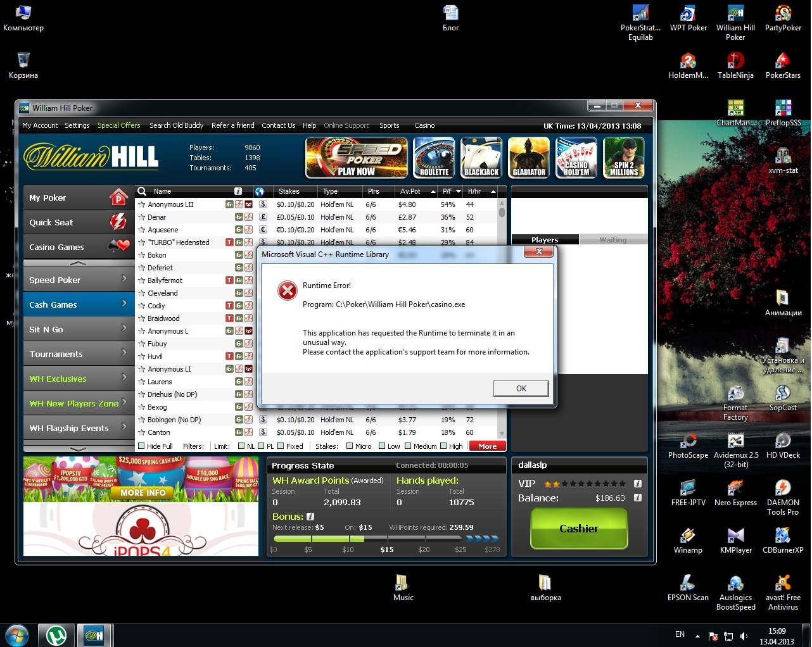Click the info column header icon
The width and height of the screenshot is (812, 647).
238,191
